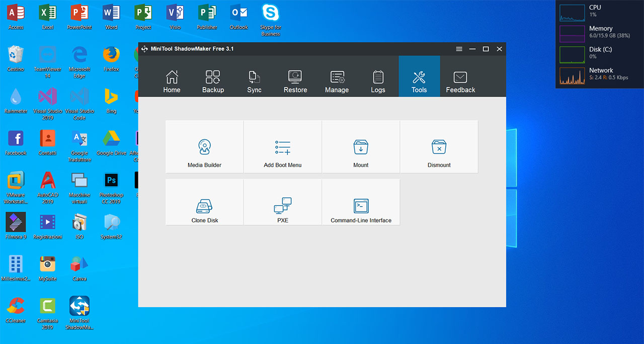Select the Word desktop icon
This screenshot has height=344, width=644.
[111, 17]
